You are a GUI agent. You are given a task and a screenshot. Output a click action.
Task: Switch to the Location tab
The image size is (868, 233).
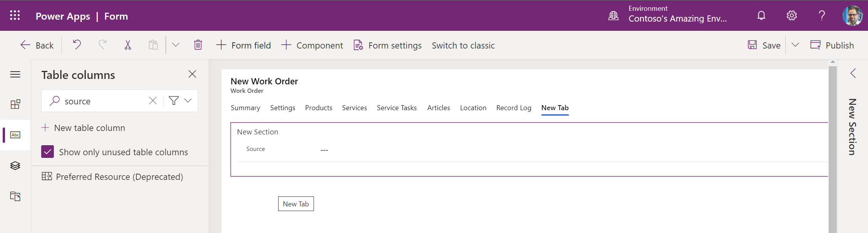tap(473, 108)
